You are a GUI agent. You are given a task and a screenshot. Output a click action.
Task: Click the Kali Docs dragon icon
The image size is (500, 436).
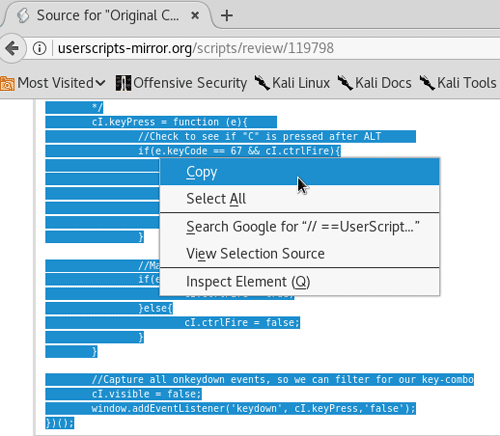345,83
